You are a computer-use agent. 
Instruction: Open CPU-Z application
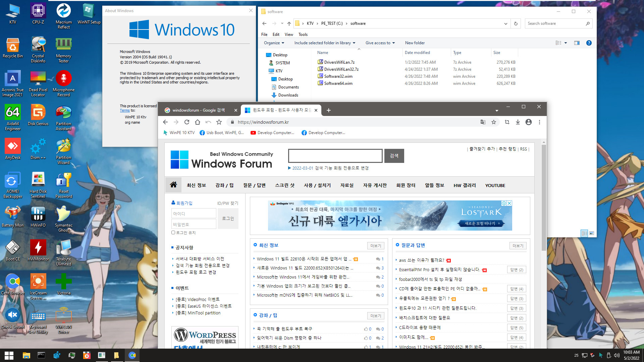point(37,13)
